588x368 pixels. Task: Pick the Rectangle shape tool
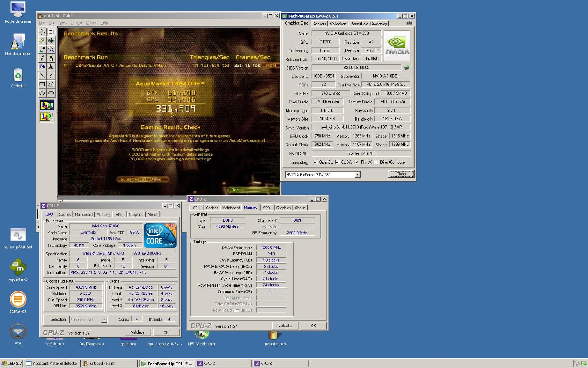tap(42, 84)
